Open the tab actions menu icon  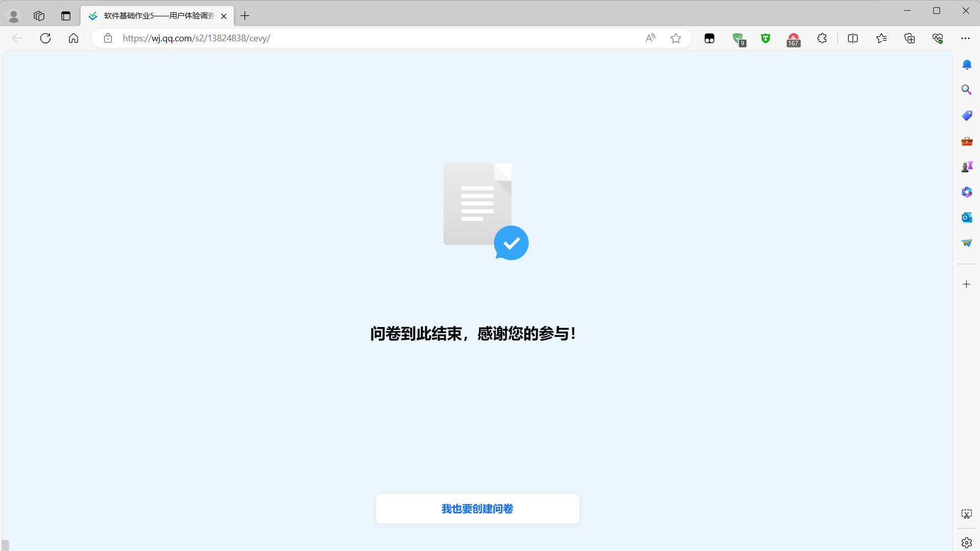pos(66,16)
